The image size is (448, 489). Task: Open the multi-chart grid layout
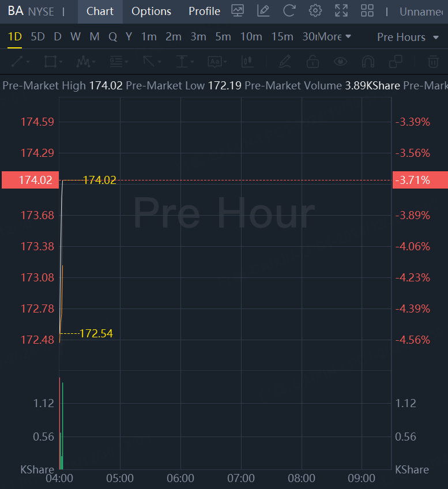[367, 10]
